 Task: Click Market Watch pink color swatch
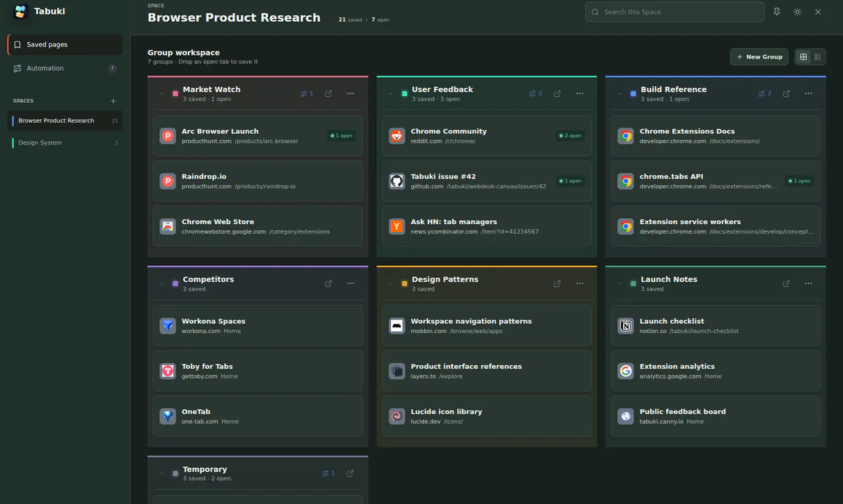(175, 94)
